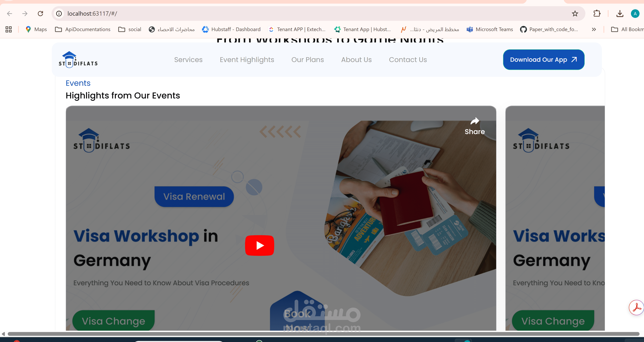Play the Visa Workshop YouTube video
Viewport: 644px width, 342px height.
(259, 245)
